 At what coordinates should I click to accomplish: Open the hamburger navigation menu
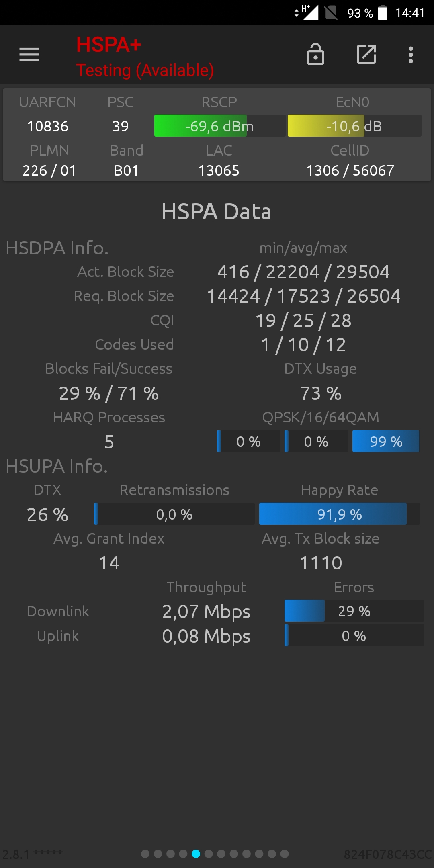tap(29, 55)
